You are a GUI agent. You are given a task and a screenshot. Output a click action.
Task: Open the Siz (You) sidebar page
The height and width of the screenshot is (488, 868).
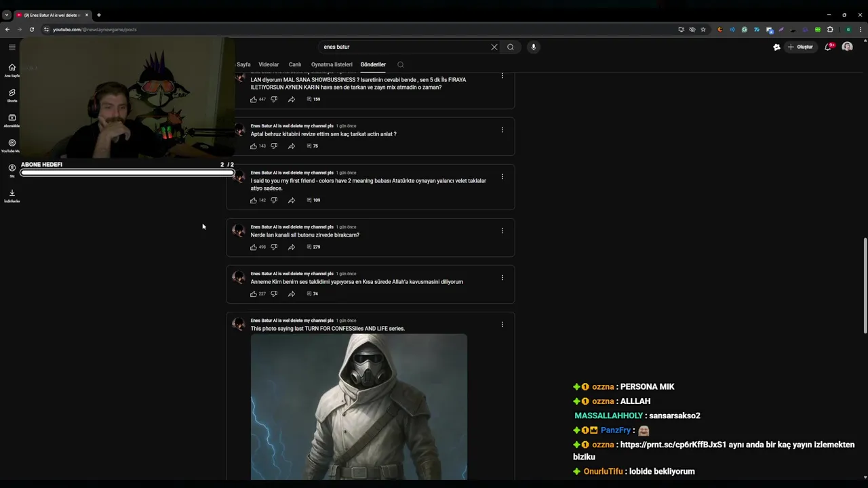pyautogui.click(x=12, y=171)
